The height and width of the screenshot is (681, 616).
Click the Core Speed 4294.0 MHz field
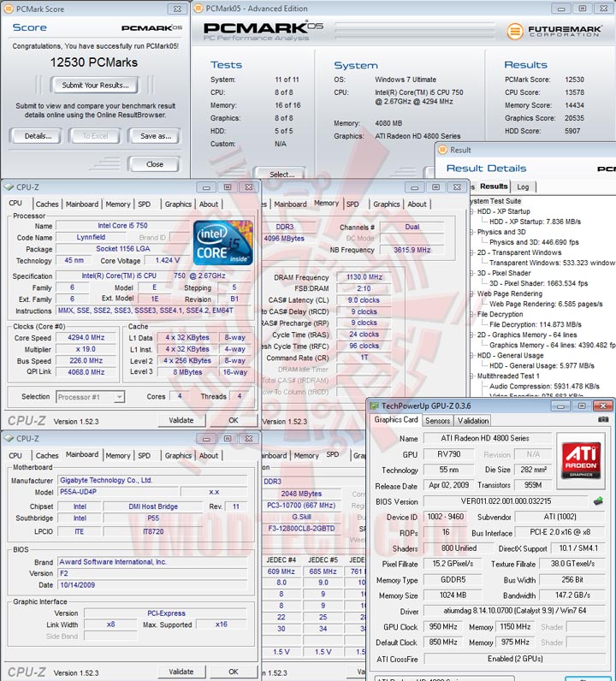tap(86, 337)
